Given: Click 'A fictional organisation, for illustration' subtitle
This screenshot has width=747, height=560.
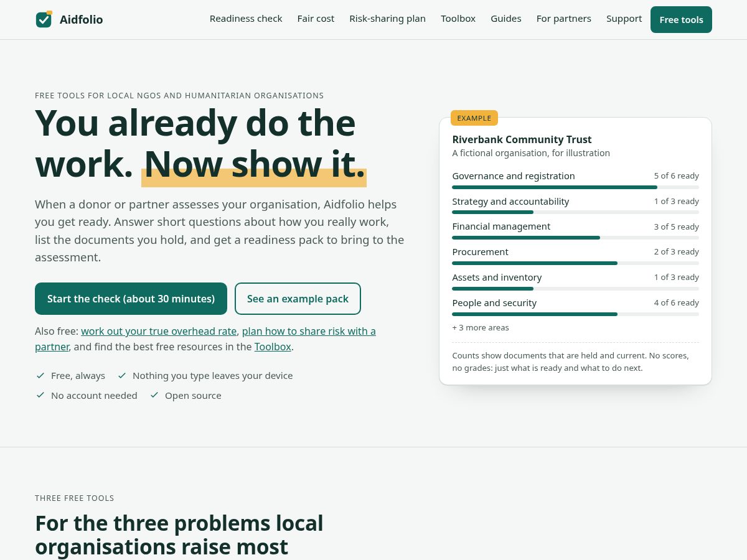Looking at the screenshot, I should 531,153.
